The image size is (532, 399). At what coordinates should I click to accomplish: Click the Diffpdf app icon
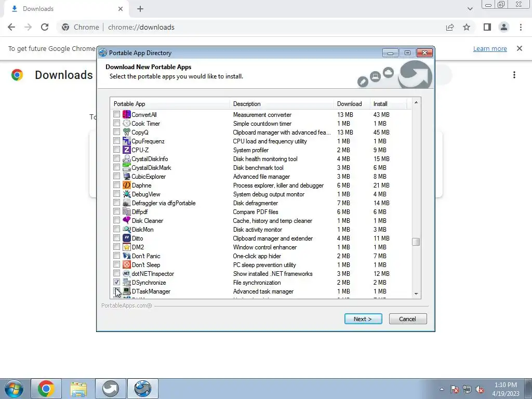tap(127, 211)
